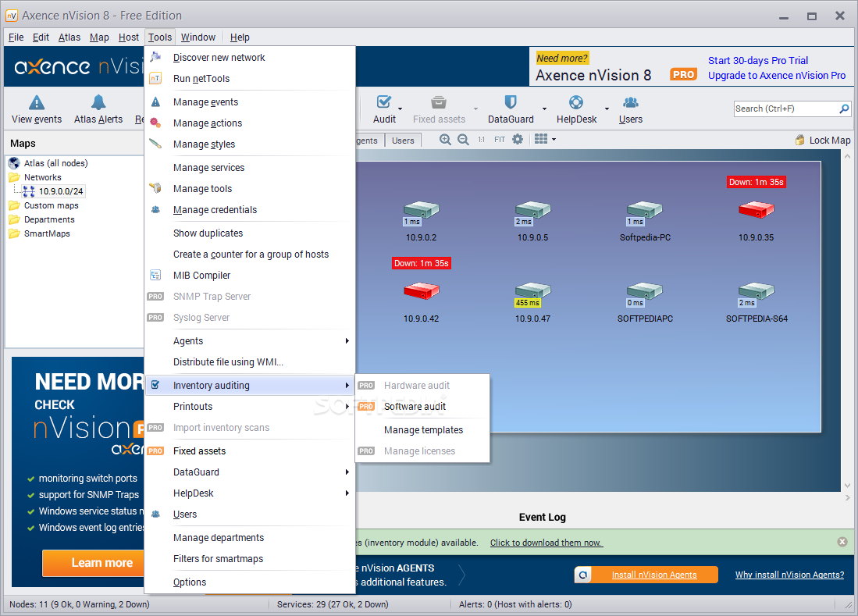Select the red down host 10.9.0.35
This screenshot has height=616, width=858.
(x=757, y=210)
